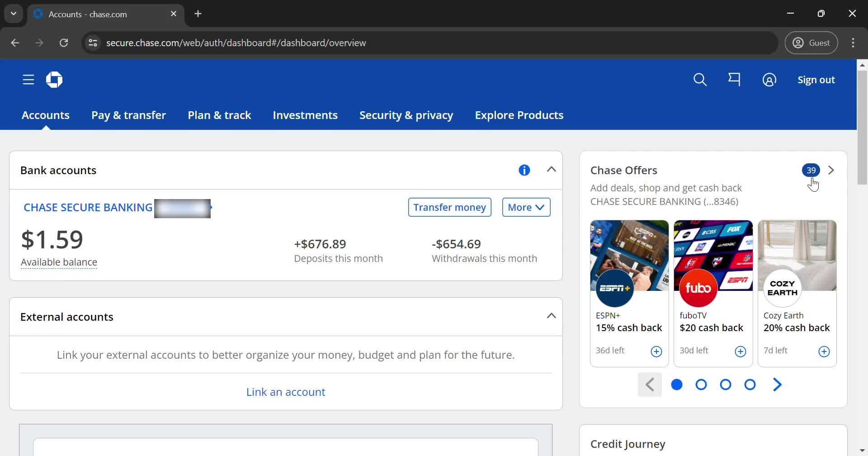Open the More dropdown for Chase Secure Banking
868x456 pixels.
[x=526, y=207]
